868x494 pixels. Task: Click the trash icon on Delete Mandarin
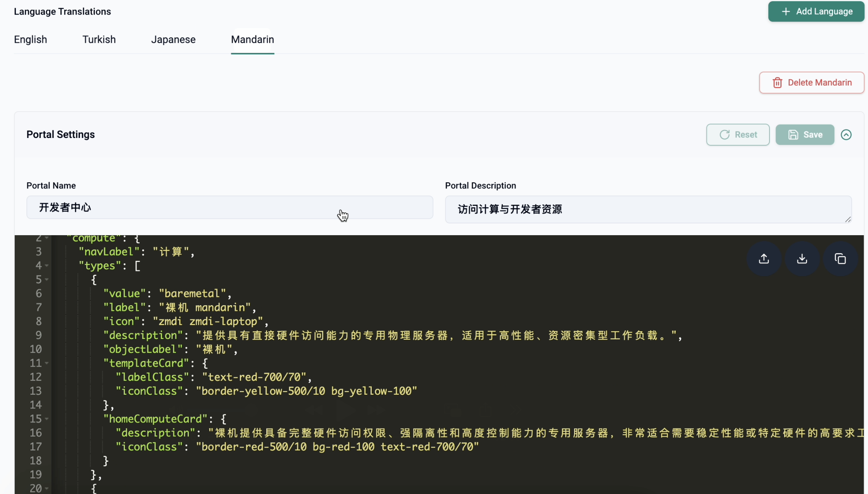point(777,83)
